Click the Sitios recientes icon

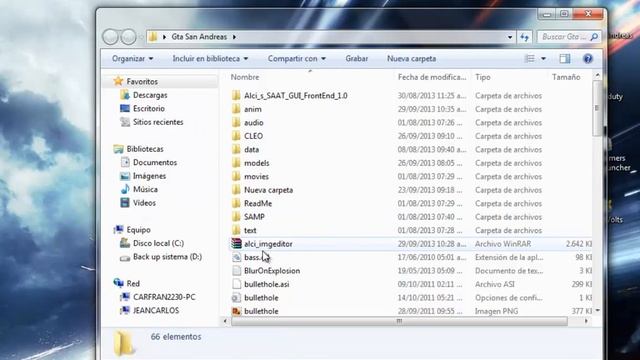tap(125, 122)
